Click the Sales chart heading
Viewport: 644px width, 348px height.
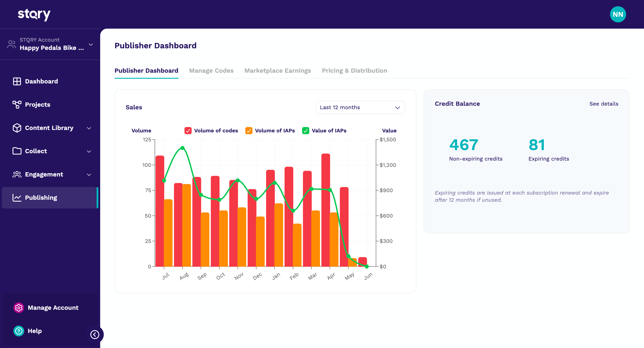[134, 107]
